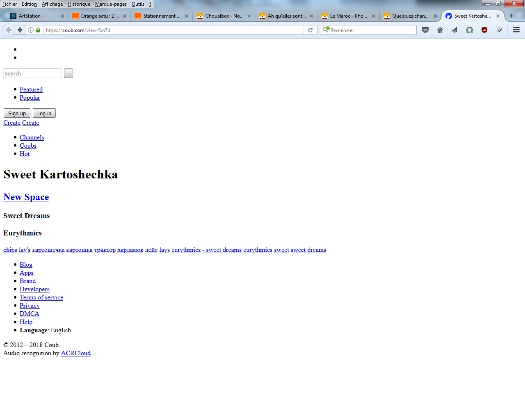The width and height of the screenshot is (525, 420).
Task: Click the Rechercher browser search box
Action: click(x=371, y=30)
